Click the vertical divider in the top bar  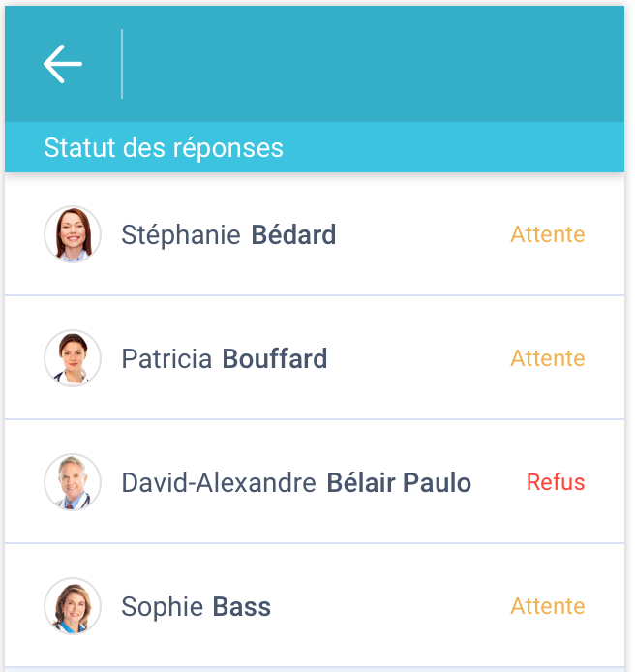(122, 64)
